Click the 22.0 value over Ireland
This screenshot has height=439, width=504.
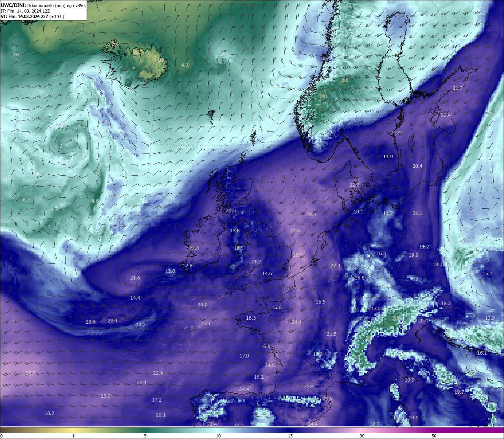[194, 248]
